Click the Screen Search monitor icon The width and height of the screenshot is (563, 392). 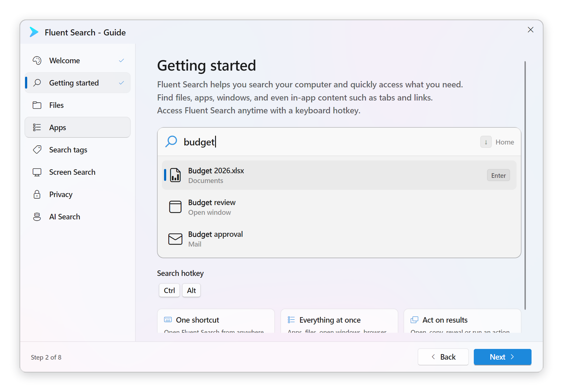(37, 172)
